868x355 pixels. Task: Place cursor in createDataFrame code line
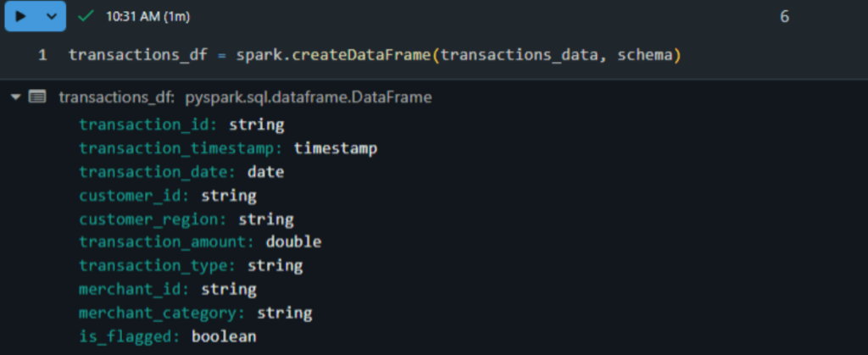[x=374, y=55]
